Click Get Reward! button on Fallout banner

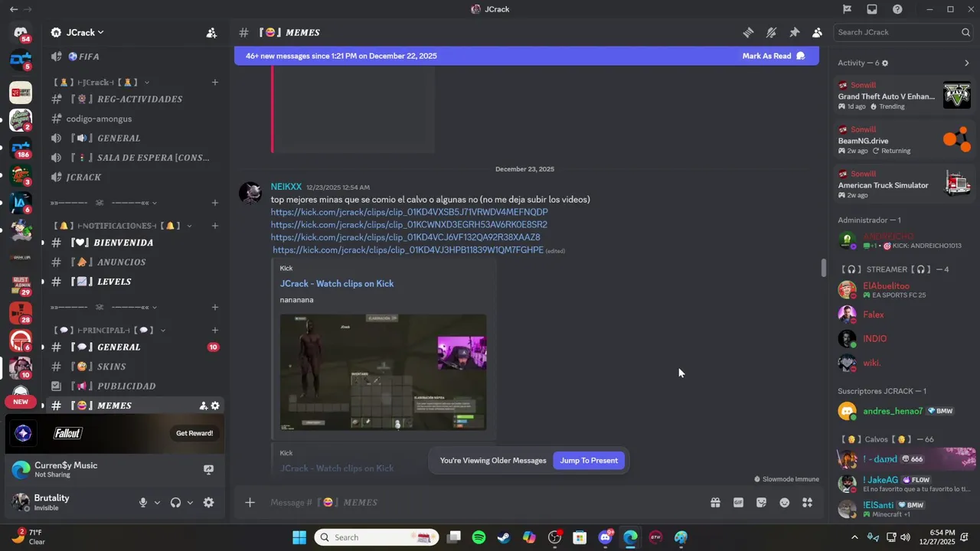coord(194,433)
